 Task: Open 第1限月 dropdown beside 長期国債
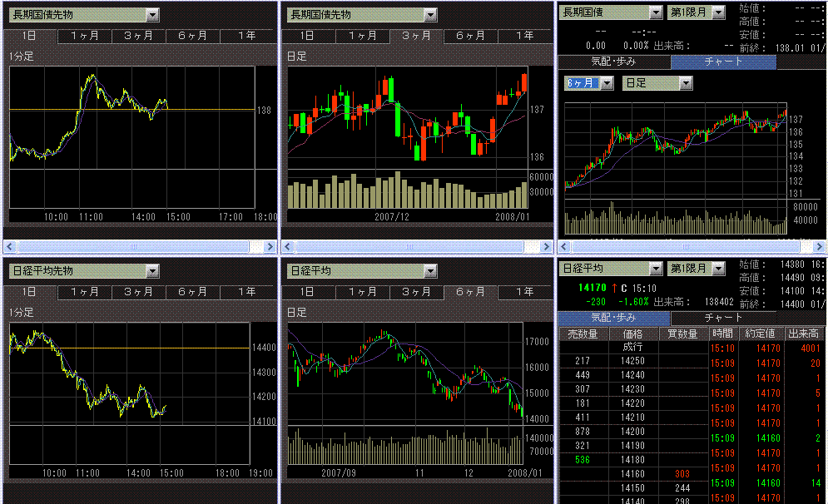718,12
